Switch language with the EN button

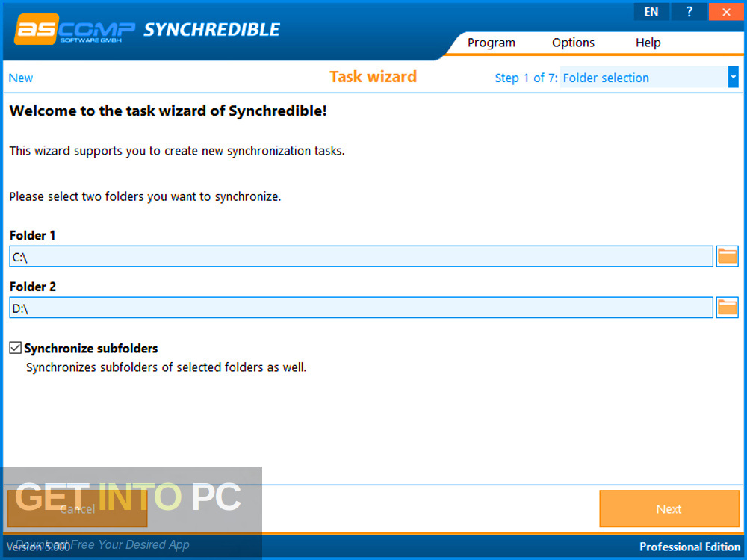click(x=651, y=12)
